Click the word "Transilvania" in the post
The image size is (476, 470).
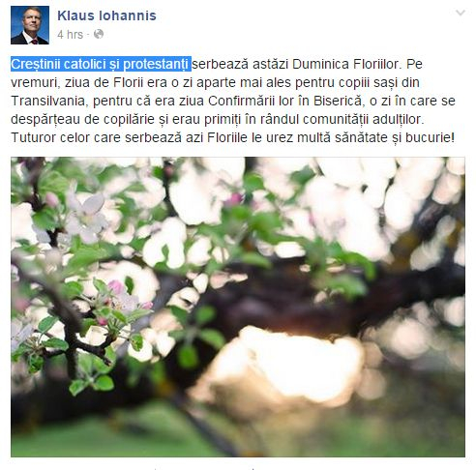coord(48,101)
